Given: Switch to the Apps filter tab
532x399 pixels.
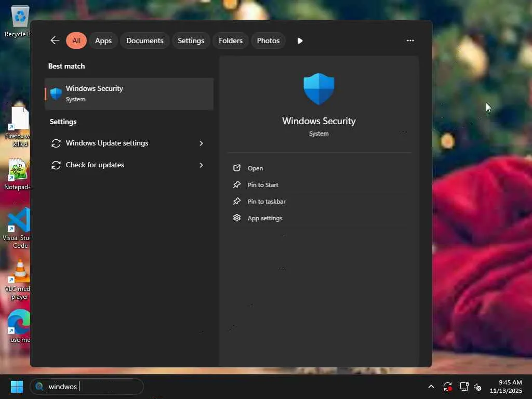Looking at the screenshot, I should [x=103, y=41].
